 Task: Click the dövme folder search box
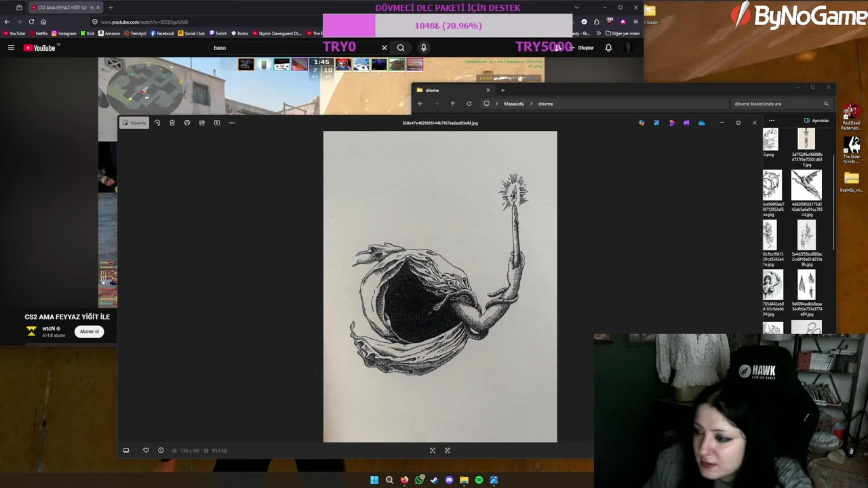pos(781,104)
